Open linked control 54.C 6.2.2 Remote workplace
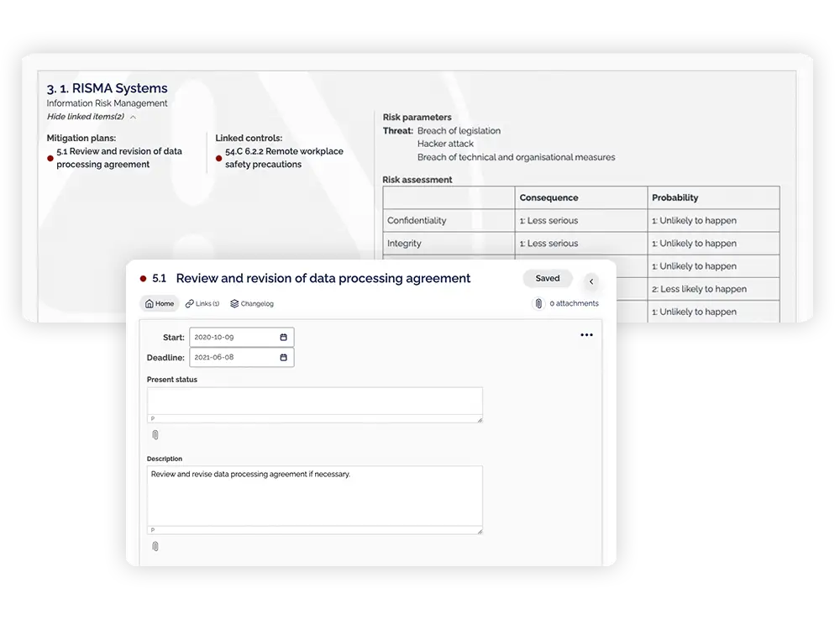Image resolution: width=840 pixels, height=630 pixels. [284, 158]
